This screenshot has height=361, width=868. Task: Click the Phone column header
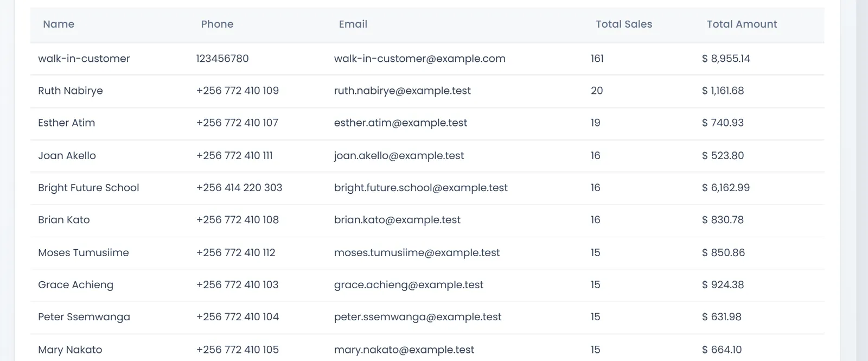[217, 24]
